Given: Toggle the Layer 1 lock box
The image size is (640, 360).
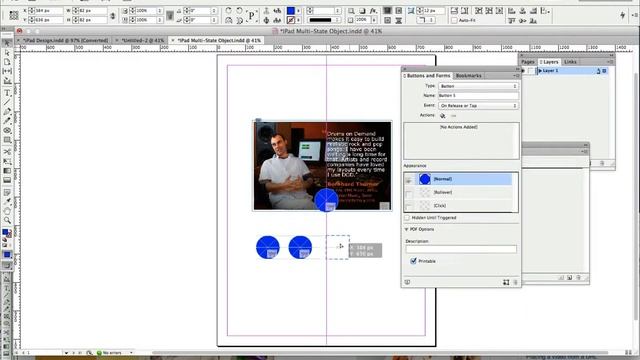Looking at the screenshot, I should coord(531,71).
